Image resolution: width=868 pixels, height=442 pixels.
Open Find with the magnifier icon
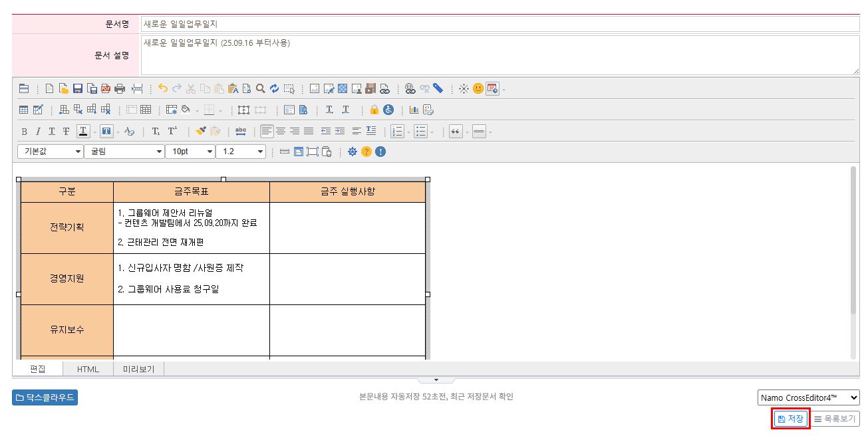(x=260, y=88)
